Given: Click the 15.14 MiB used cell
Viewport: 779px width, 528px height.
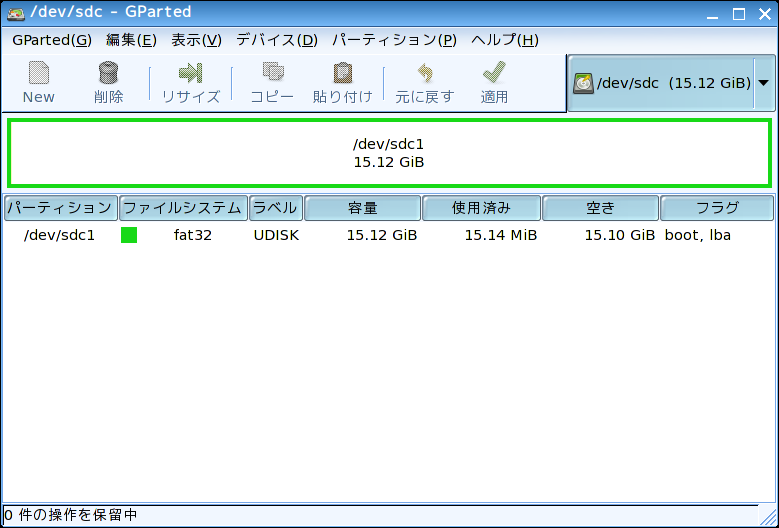Looking at the screenshot, I should point(501,235).
